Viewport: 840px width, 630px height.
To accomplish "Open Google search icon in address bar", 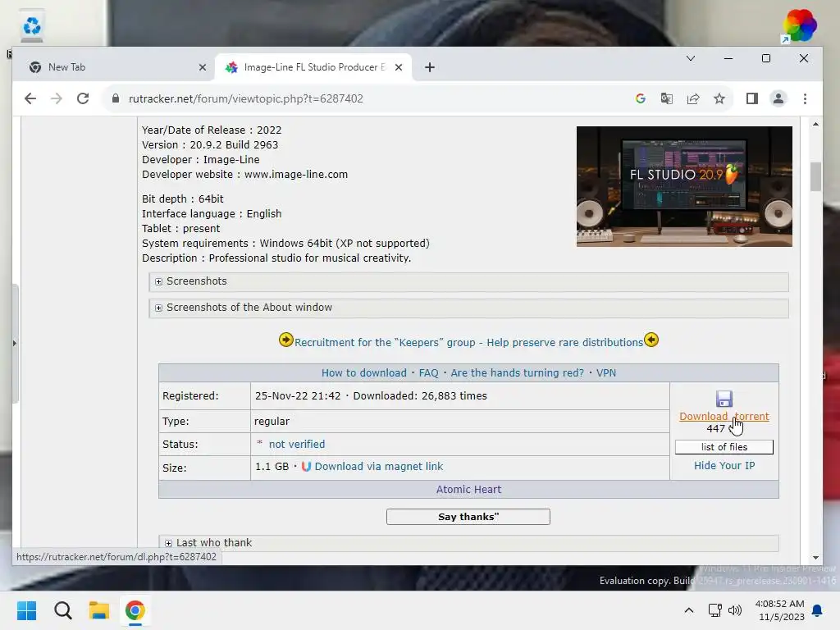I will [x=640, y=98].
